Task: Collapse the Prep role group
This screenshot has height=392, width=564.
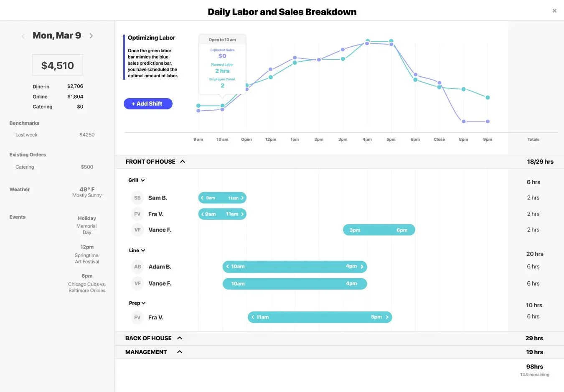Action: [144, 303]
